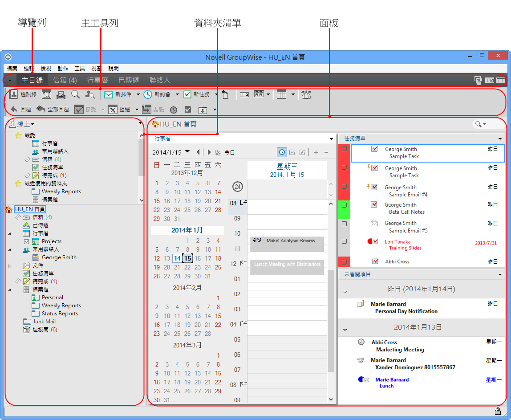This screenshot has height=420, width=511.
Task: Collapse the 檔案櫃 cabinet tree node
Action: 9,290
